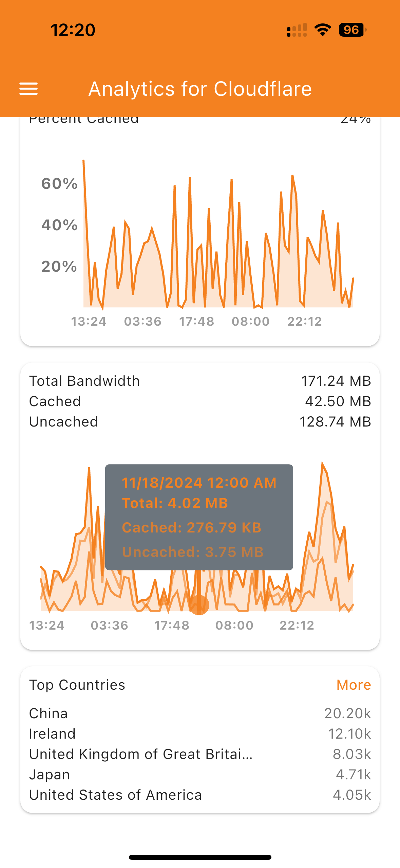Tap the cellular signal bars icon
The width and height of the screenshot is (400, 868).
coord(297,30)
